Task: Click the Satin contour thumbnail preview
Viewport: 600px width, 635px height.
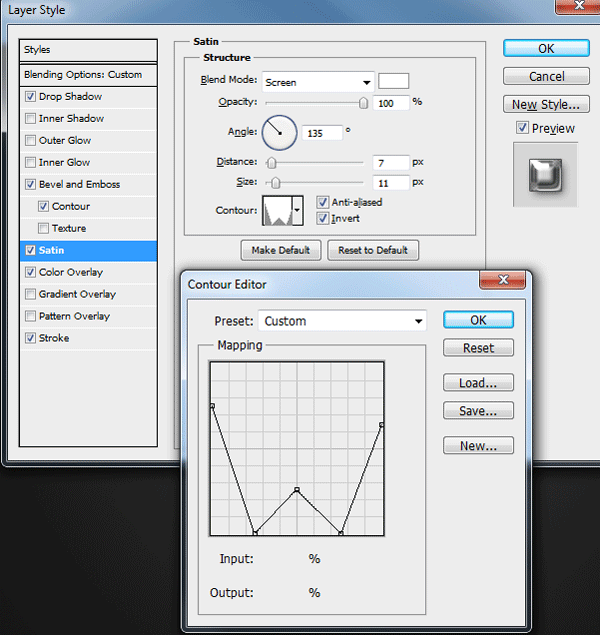Action: click(x=277, y=211)
